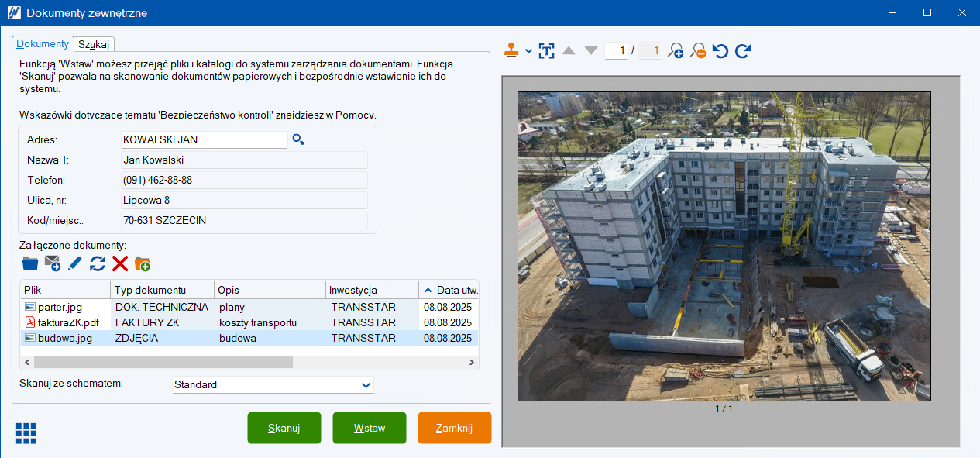
Task: Zoom out of the document preview
Action: tap(698, 51)
